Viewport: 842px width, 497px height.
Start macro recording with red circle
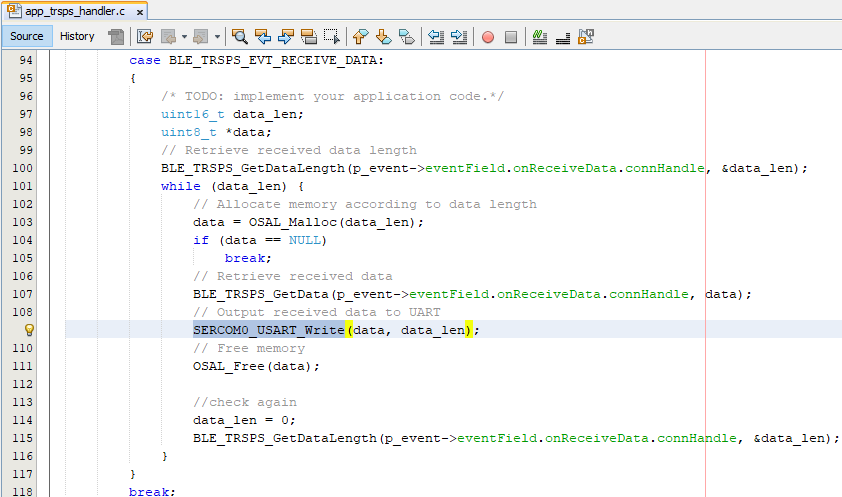pos(488,37)
